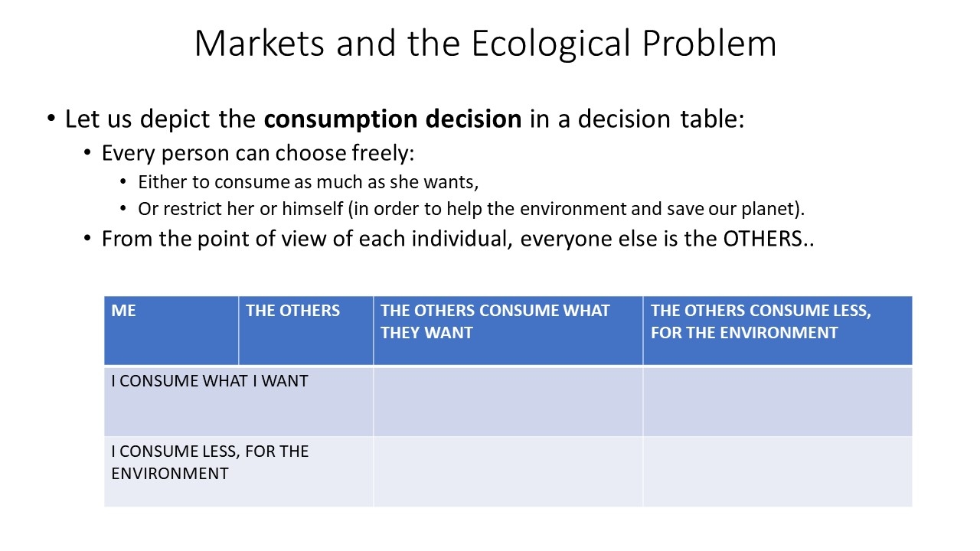
Task: Click the "Either to consume as much" sub-bullet
Action: coord(308,182)
